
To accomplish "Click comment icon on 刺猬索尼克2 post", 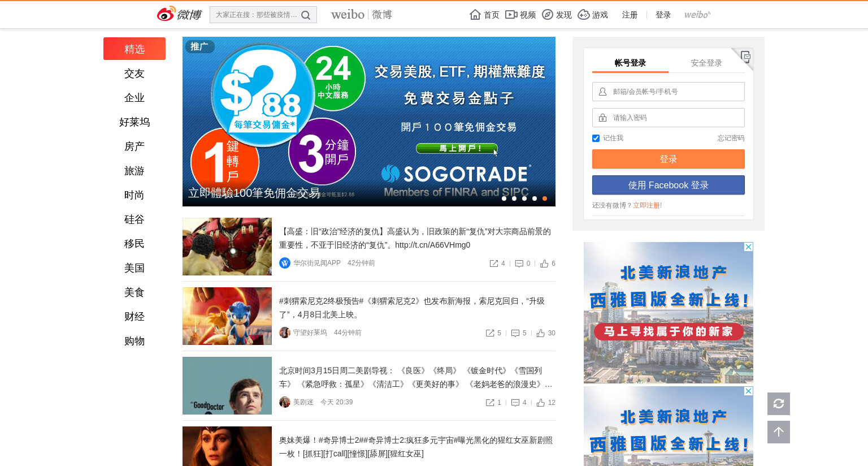I will [x=515, y=333].
